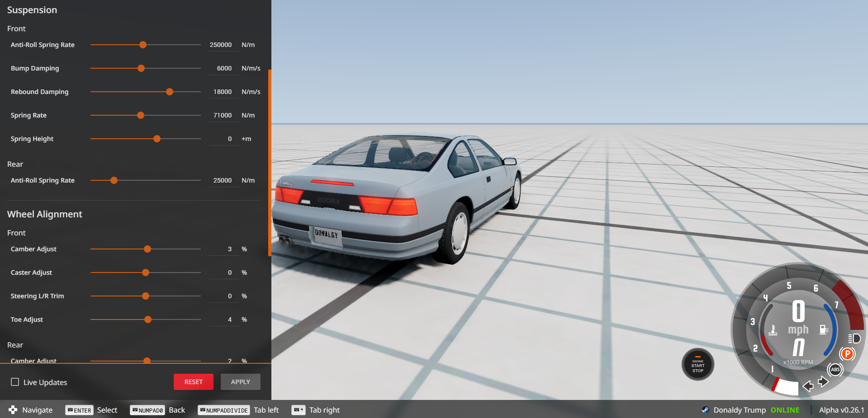This screenshot has width=868, height=418.
Task: Click the right turn signal arrow
Action: point(823,382)
